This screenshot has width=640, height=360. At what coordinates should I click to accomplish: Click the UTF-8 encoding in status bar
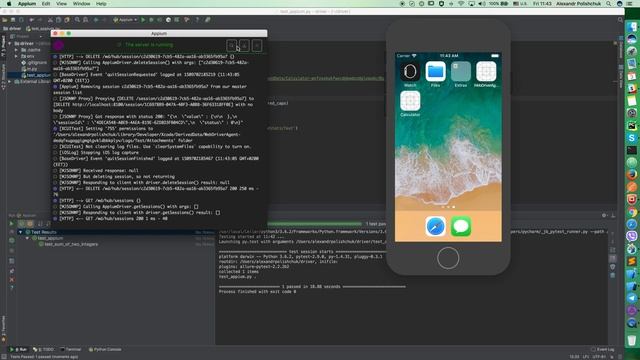[599, 357]
